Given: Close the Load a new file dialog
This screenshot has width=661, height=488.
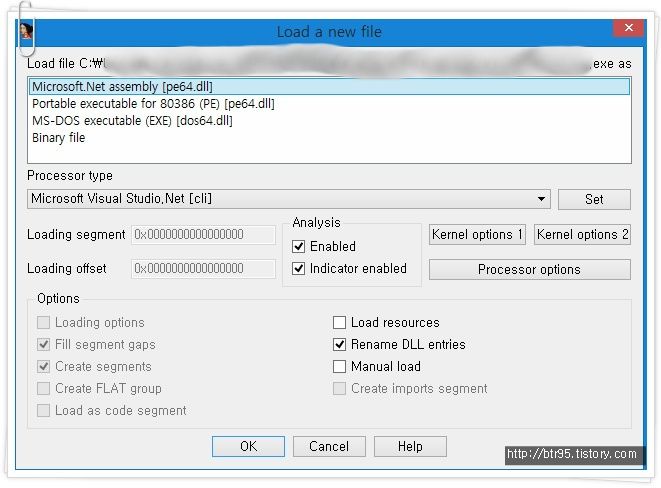Looking at the screenshot, I should coord(628,28).
